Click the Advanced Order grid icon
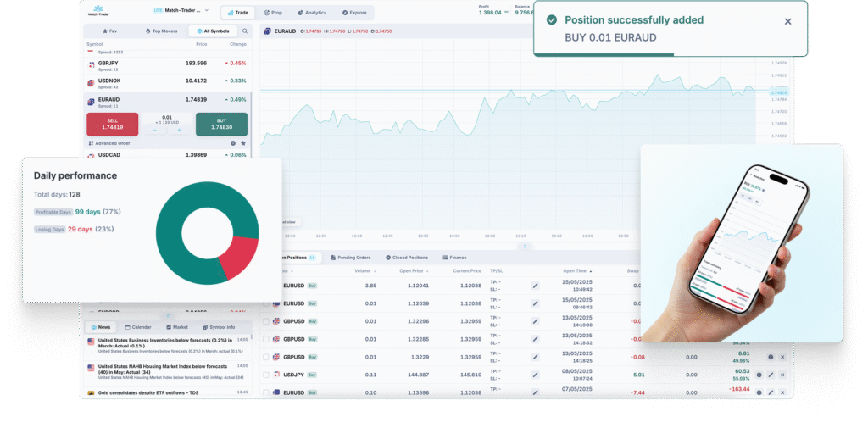The height and width of the screenshot is (428, 868). (x=91, y=143)
